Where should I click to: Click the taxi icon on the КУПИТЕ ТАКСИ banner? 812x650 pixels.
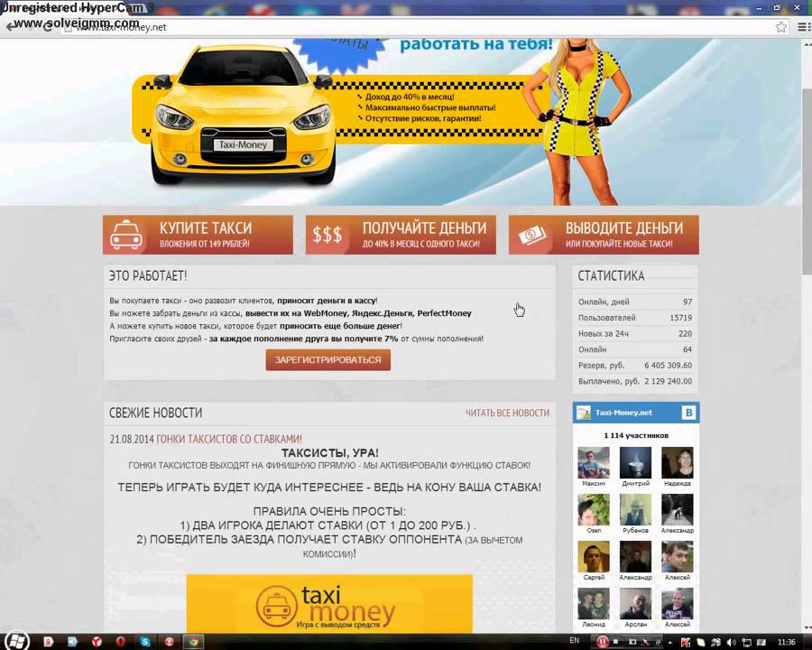click(x=125, y=236)
